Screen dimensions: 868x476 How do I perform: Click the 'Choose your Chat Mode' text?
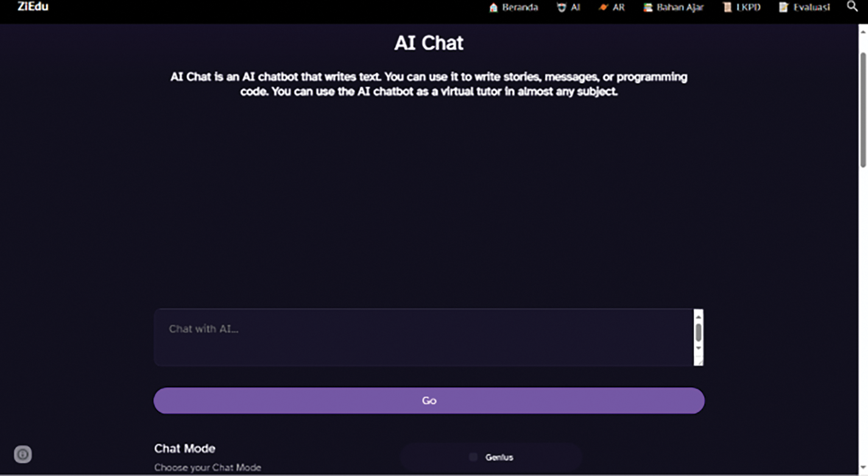(x=208, y=468)
